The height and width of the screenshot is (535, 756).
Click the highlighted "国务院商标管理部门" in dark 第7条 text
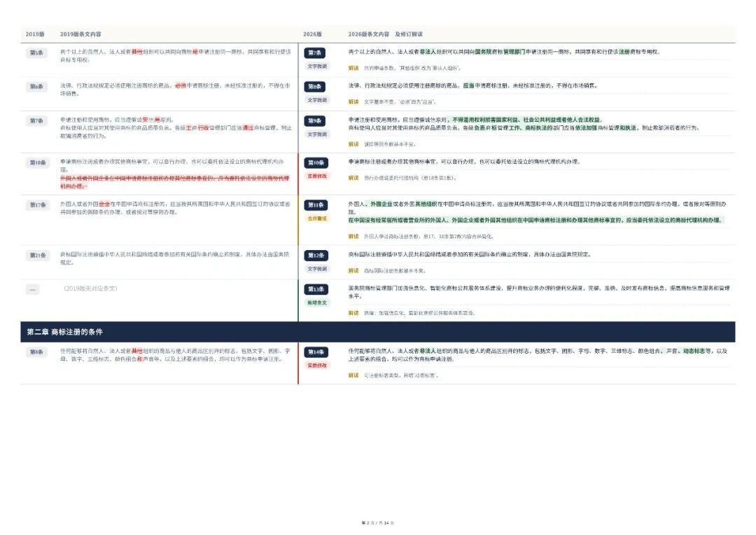click(x=500, y=52)
